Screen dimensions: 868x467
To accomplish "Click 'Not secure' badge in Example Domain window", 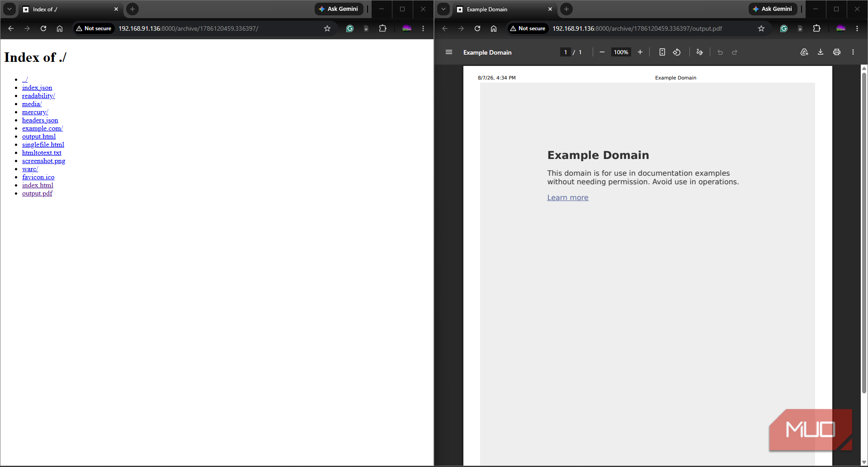I will click(x=528, y=28).
